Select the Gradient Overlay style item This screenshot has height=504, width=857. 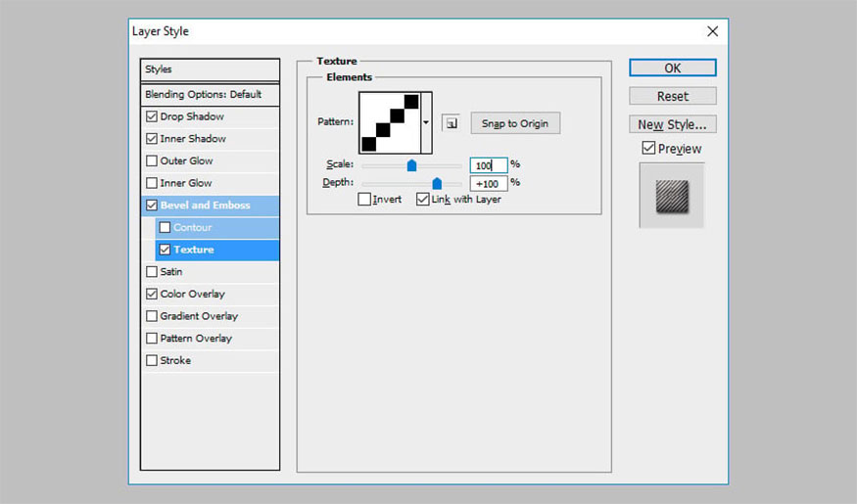pyautogui.click(x=199, y=316)
